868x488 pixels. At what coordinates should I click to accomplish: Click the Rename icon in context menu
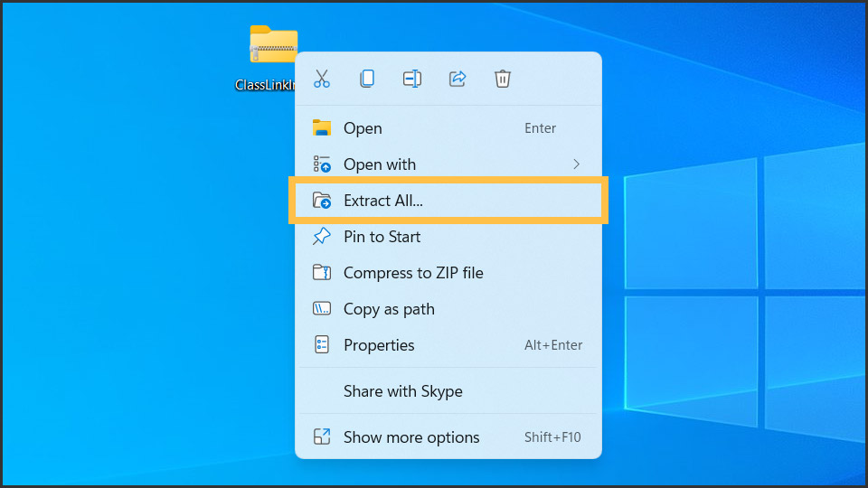[412, 79]
